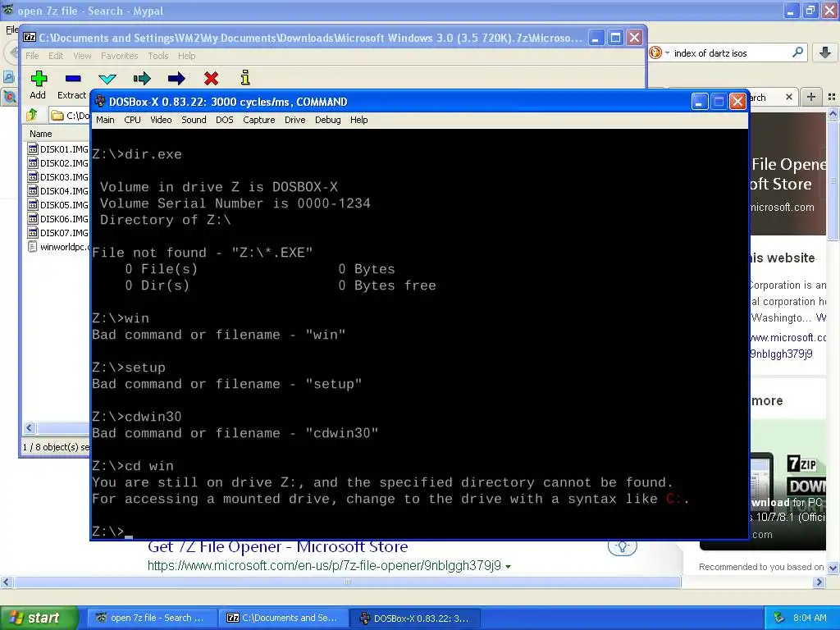
Task: Click the browser horizontal scrollbar thumb
Action: pyautogui.click(x=347, y=582)
